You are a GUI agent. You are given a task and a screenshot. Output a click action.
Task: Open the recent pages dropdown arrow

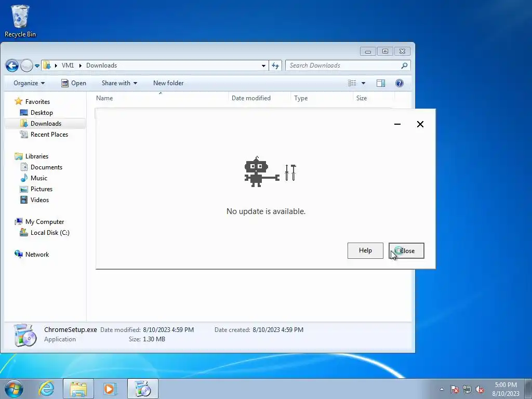pos(37,66)
